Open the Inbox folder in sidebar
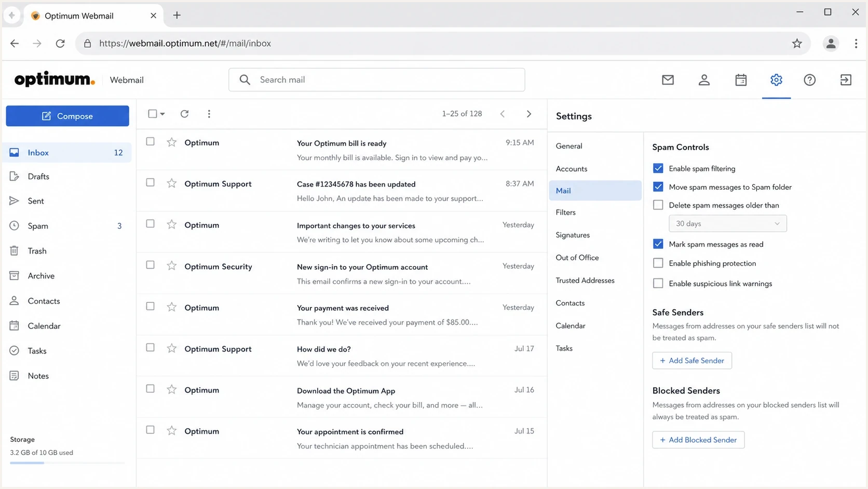Viewport: 868px width, 489px height. point(67,153)
